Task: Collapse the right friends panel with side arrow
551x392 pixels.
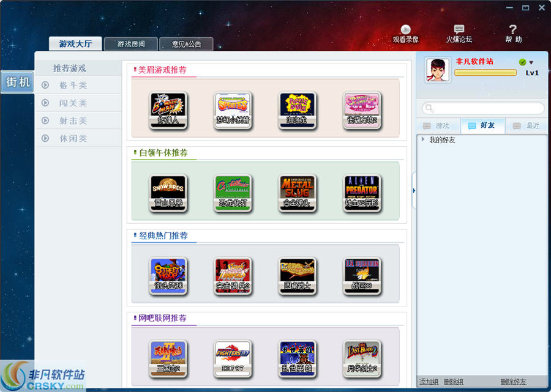Action: [x=414, y=191]
